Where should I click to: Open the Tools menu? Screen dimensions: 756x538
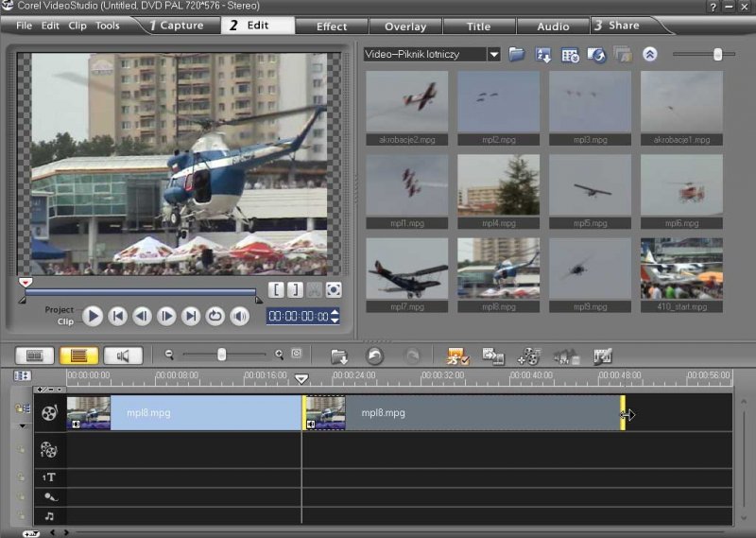click(x=108, y=26)
